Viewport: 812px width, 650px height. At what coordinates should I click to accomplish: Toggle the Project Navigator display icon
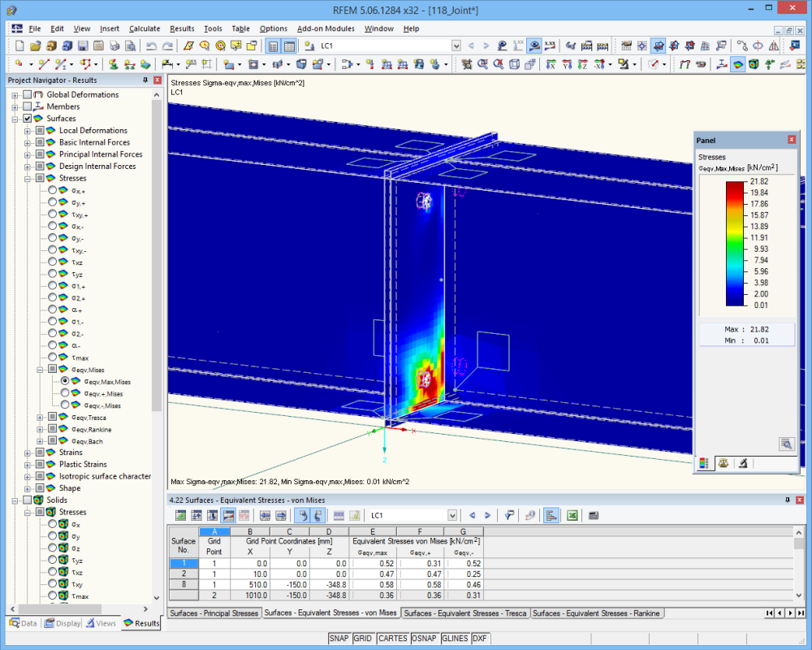coord(273,46)
